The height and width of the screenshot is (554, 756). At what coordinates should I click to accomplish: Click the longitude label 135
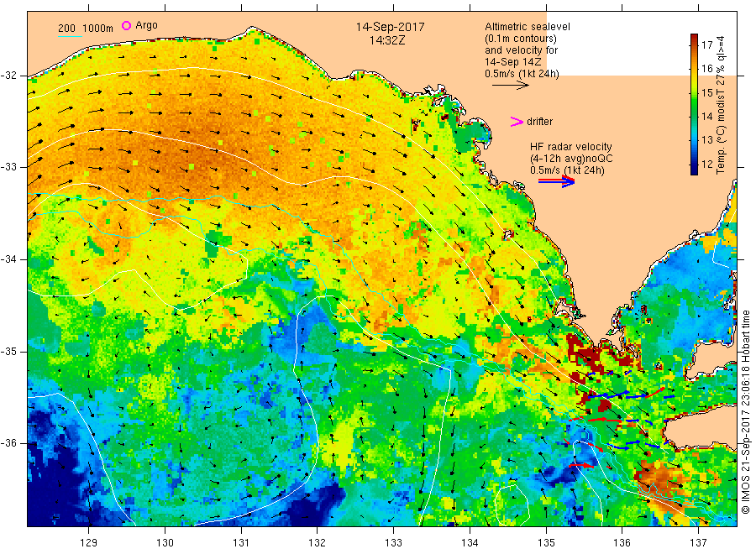(x=546, y=543)
